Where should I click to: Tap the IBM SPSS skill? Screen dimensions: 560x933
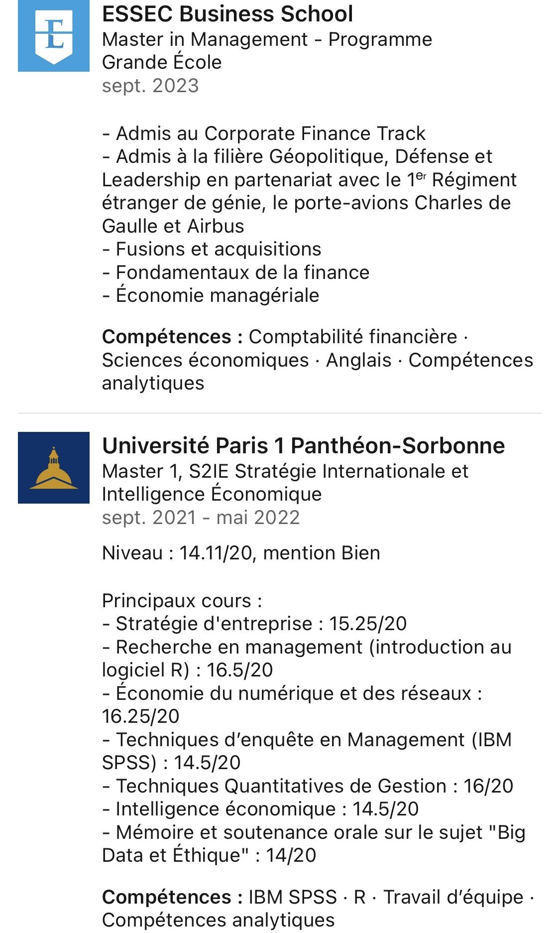tap(293, 897)
